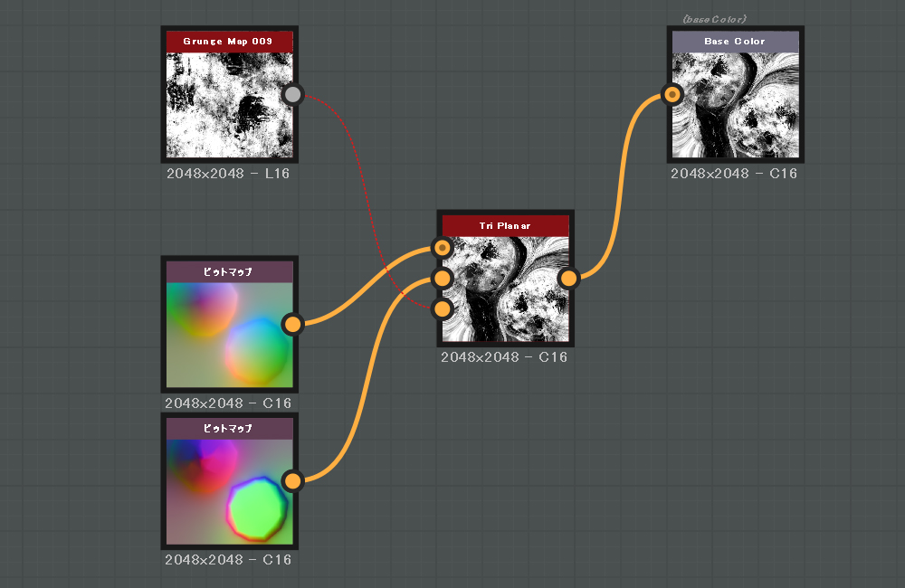905x588 pixels.
Task: Click the ビットマップ title above the green polygon thumbnail
Action: (x=229, y=429)
